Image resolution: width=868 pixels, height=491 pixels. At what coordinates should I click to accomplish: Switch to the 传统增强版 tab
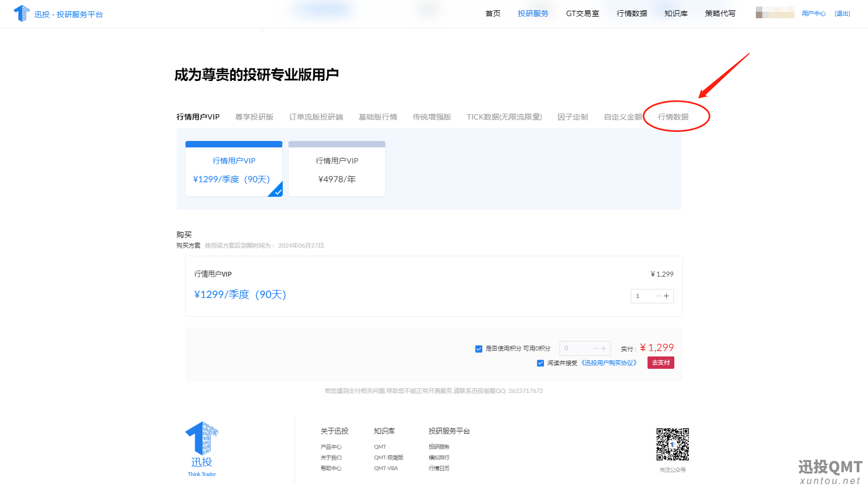point(432,117)
